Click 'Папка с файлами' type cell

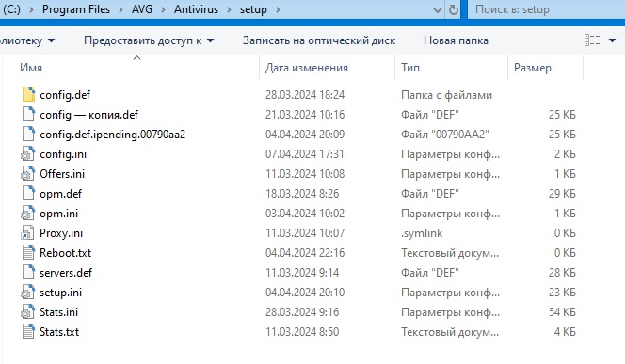[x=446, y=95]
